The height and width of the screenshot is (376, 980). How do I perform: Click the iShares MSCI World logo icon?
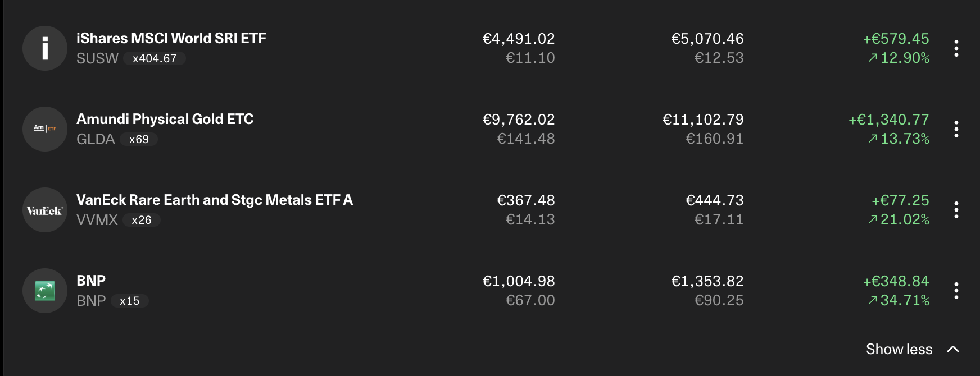point(45,48)
